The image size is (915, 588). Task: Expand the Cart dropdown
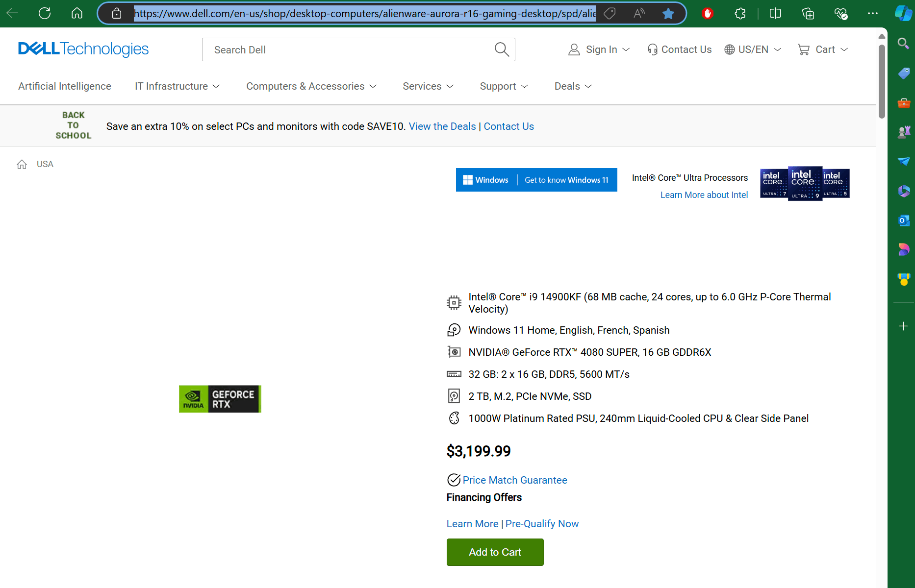point(823,49)
